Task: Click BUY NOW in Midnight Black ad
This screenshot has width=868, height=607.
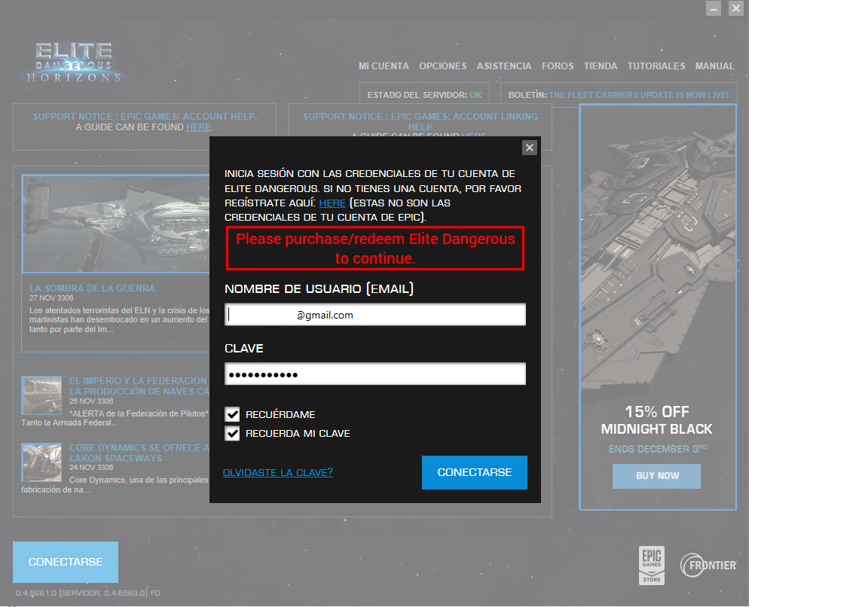Action: tap(656, 476)
